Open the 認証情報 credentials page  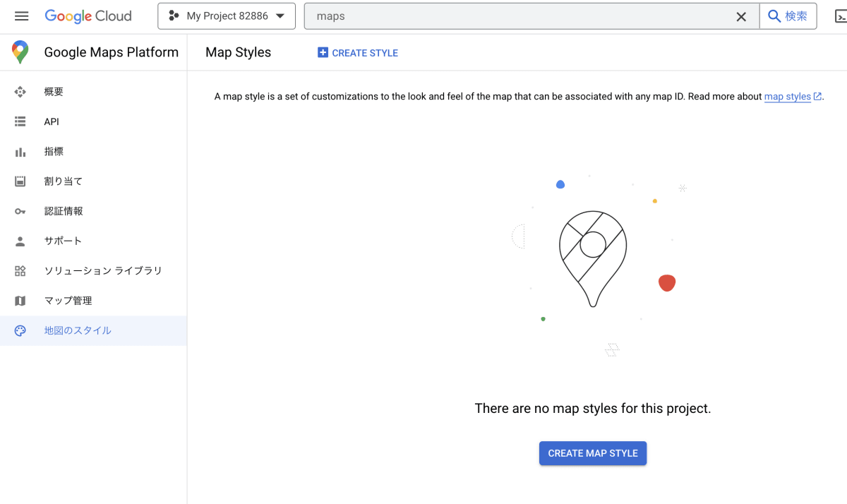(93, 211)
